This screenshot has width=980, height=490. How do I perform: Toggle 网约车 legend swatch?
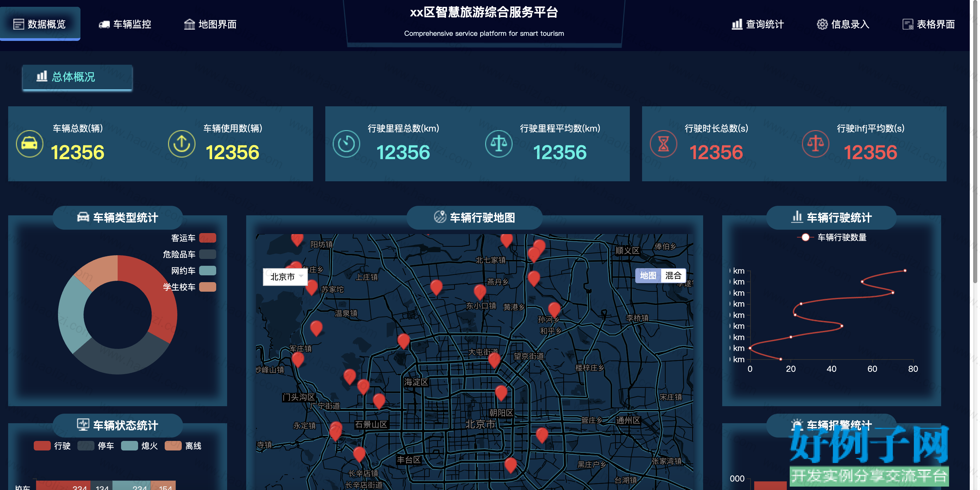click(207, 271)
